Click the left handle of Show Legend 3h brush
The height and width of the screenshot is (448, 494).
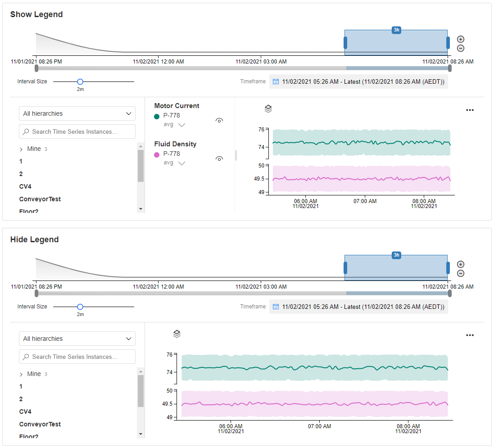(345, 43)
